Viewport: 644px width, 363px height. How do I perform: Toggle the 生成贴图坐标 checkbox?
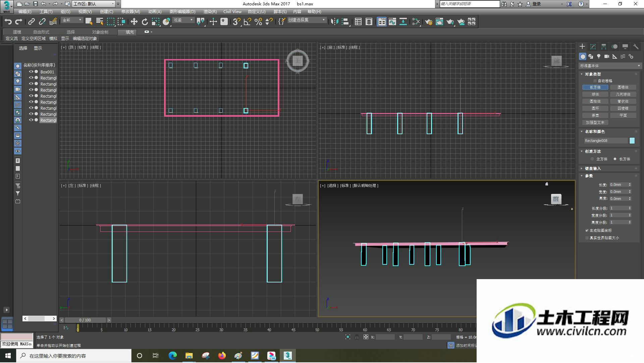click(x=587, y=230)
